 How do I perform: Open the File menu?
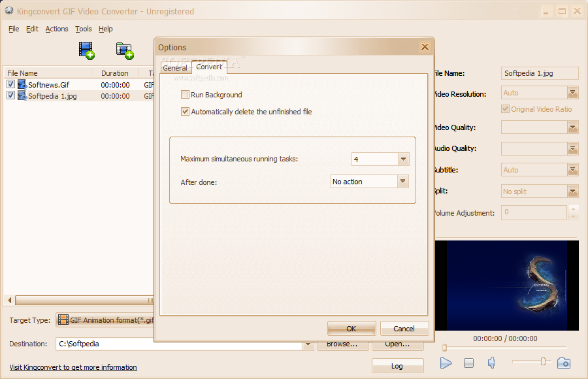[14, 29]
